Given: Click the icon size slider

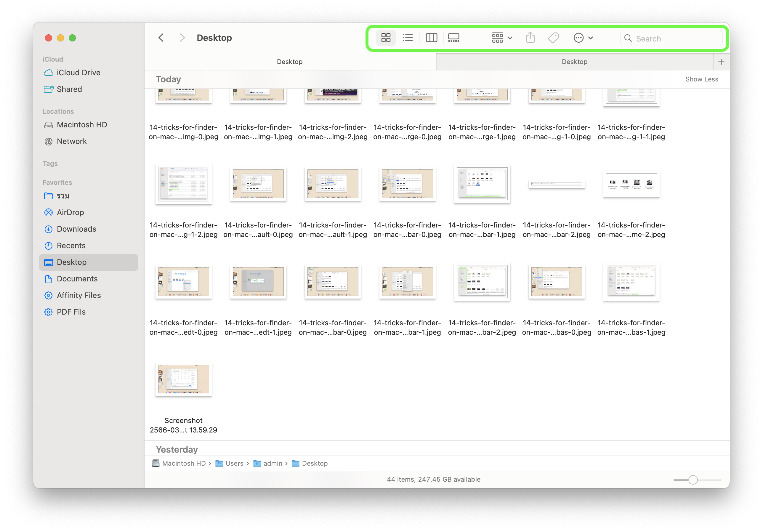Looking at the screenshot, I should pos(693,480).
